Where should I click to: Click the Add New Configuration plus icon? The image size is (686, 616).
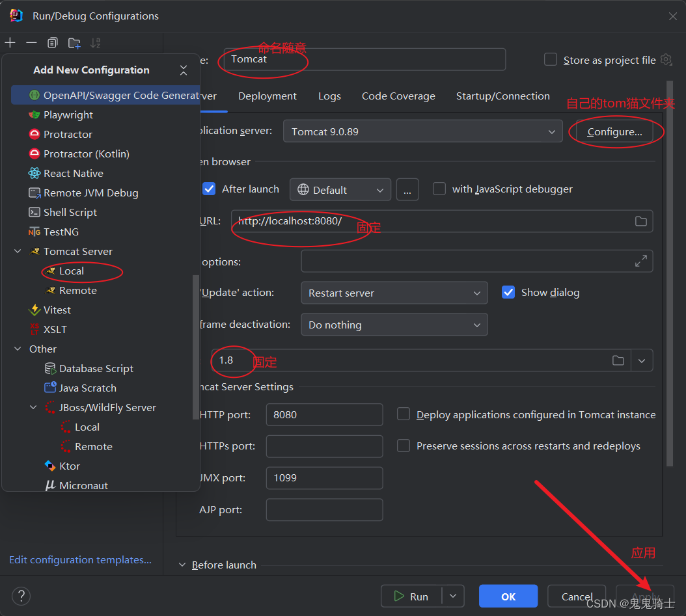click(10, 43)
